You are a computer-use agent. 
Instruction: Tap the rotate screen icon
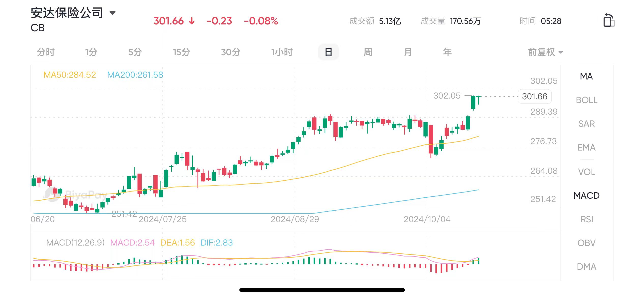coord(609,20)
